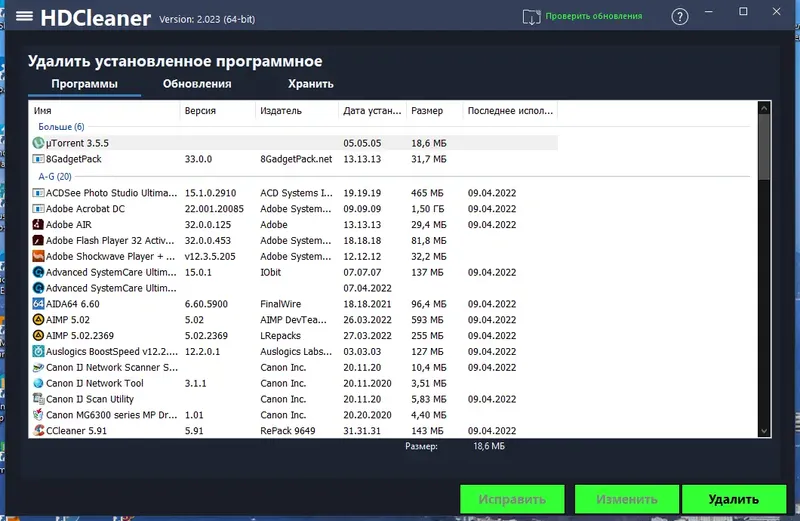Click the Проверить обновления link
The image size is (800, 521).
coord(594,16)
